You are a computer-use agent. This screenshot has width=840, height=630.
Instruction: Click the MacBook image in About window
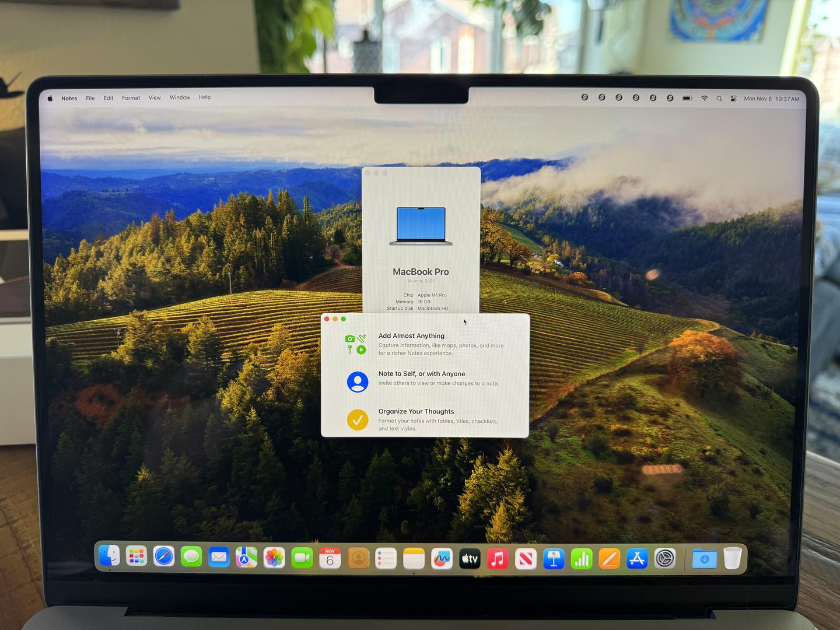tap(421, 226)
